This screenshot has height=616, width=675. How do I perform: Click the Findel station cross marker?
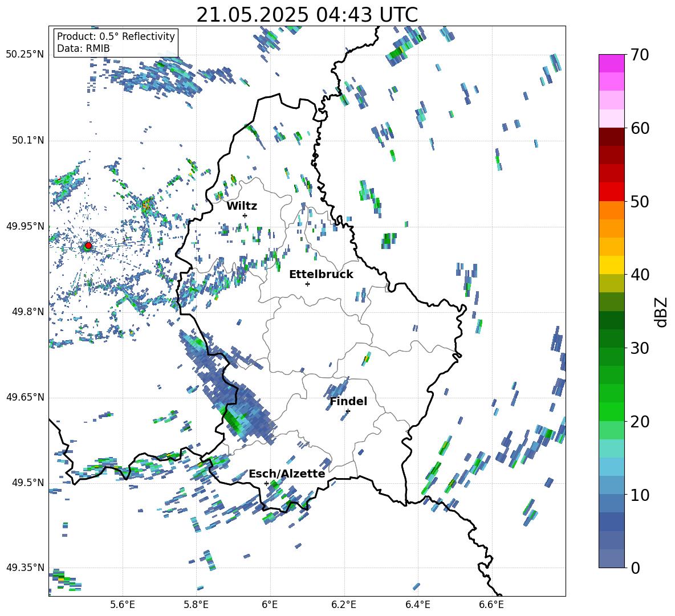(348, 411)
